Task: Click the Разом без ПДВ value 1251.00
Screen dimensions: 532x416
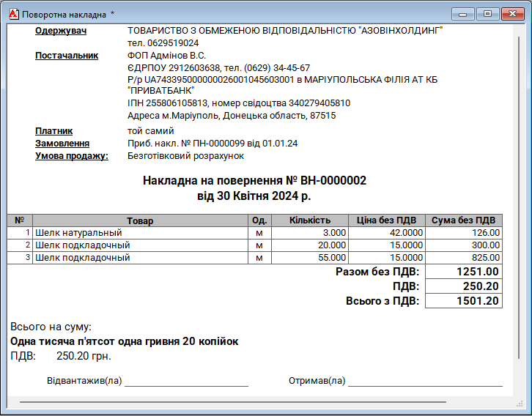Action: 464,272
